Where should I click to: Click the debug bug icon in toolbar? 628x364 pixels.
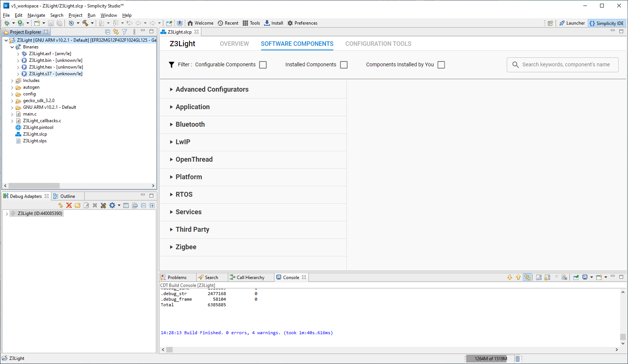click(x=7, y=23)
